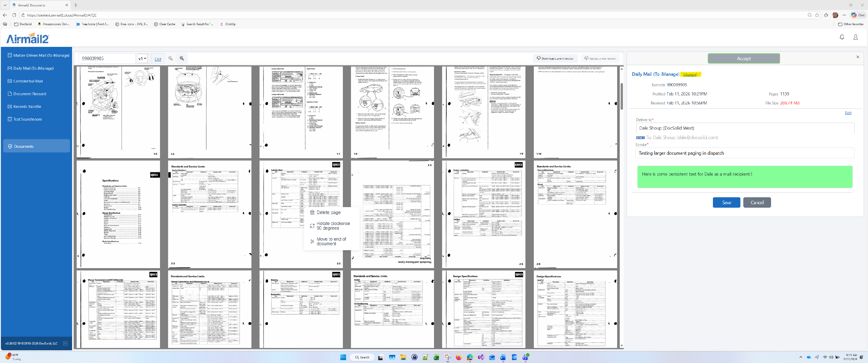Close the mail detail panel
This screenshot has width=868, height=363.
point(858,57)
